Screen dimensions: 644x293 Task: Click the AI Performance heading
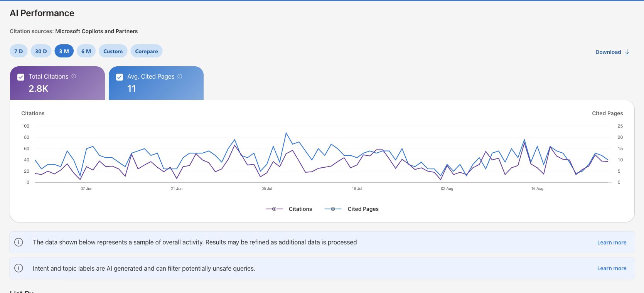coord(42,13)
